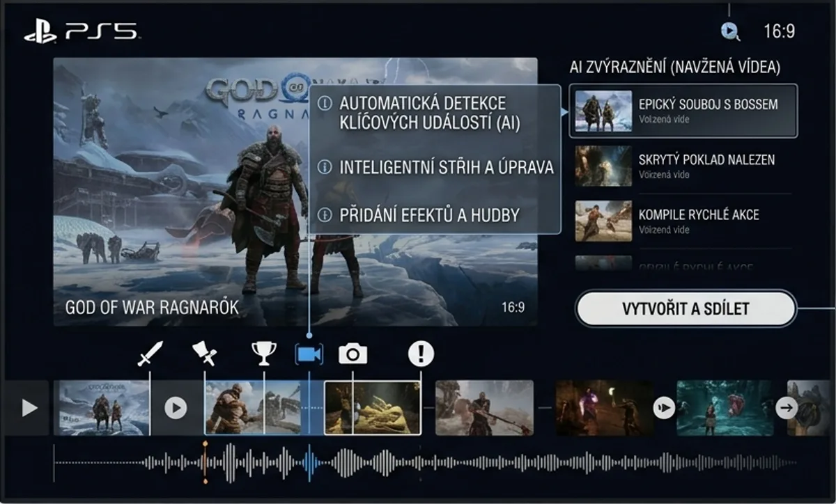The width and height of the screenshot is (836, 504).
Task: Select the video camera marker icon
Action: [x=309, y=354]
